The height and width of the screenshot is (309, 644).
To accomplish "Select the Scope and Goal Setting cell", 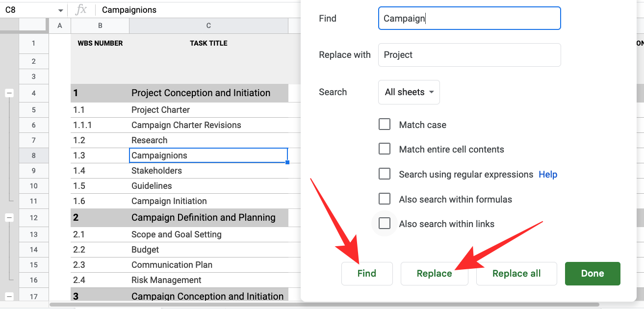I will [x=208, y=234].
